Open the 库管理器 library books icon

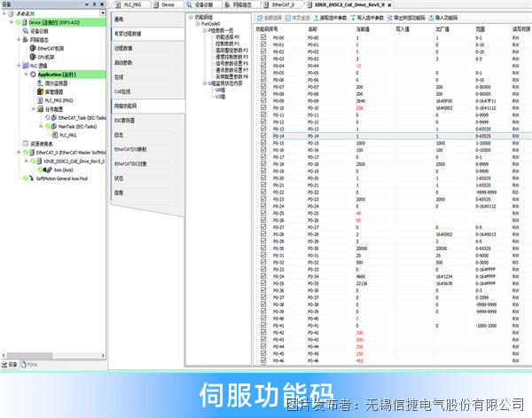click(40, 91)
